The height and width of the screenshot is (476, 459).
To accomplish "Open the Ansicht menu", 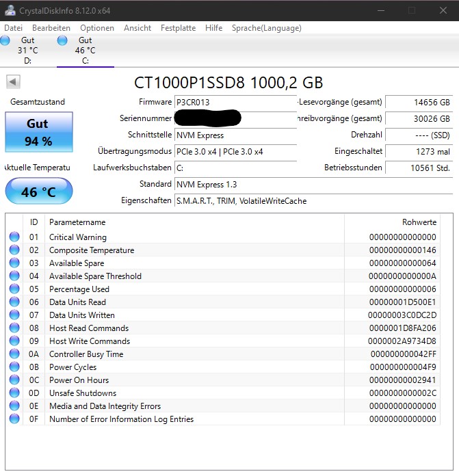I will (x=137, y=28).
